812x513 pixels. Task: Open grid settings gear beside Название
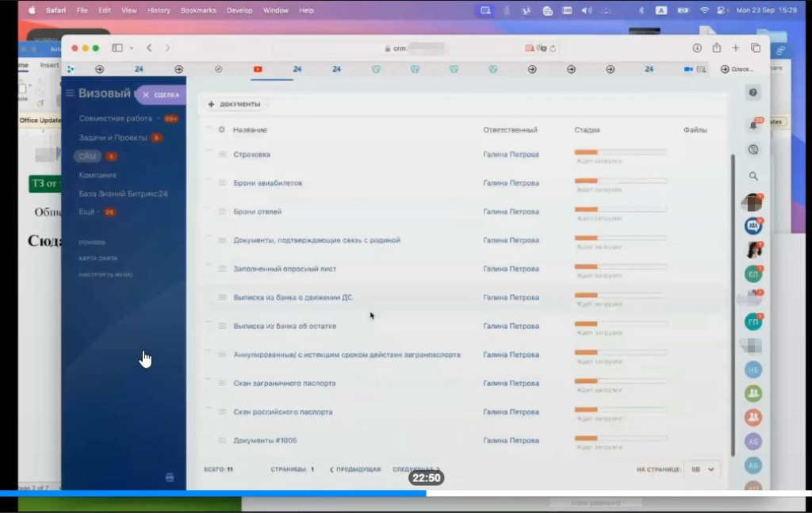pyautogui.click(x=221, y=130)
